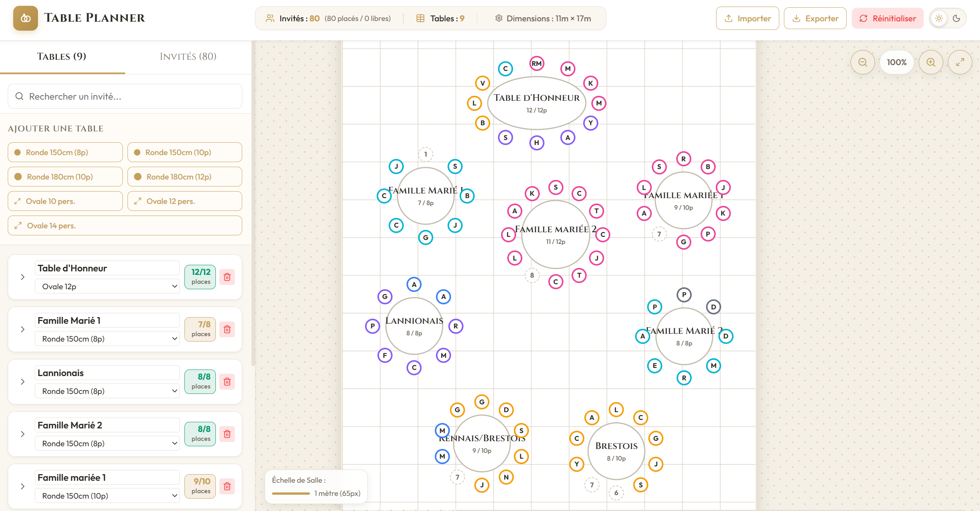The width and height of the screenshot is (980, 511).
Task: Select the Table d'Honneur oval on canvas
Action: [536, 103]
